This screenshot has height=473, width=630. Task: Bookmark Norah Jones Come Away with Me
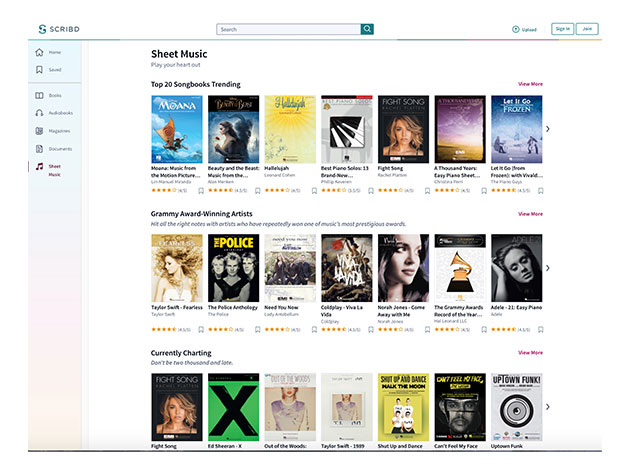pos(428,330)
